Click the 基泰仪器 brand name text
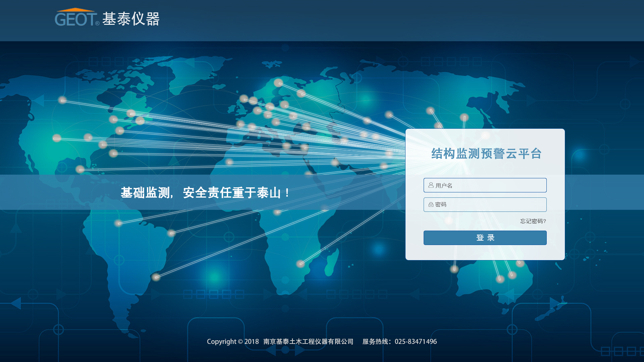This screenshot has height=362, width=644. (131, 19)
